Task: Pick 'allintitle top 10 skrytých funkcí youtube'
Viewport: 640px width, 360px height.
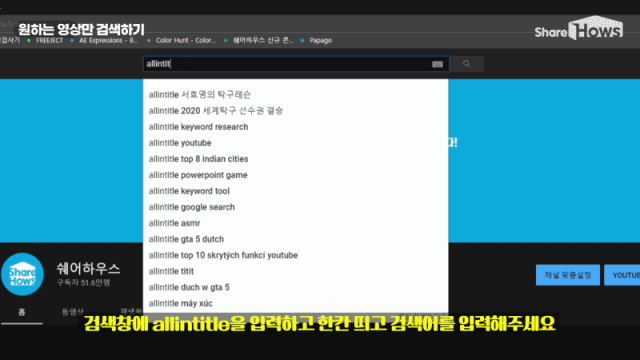Action: point(296,255)
